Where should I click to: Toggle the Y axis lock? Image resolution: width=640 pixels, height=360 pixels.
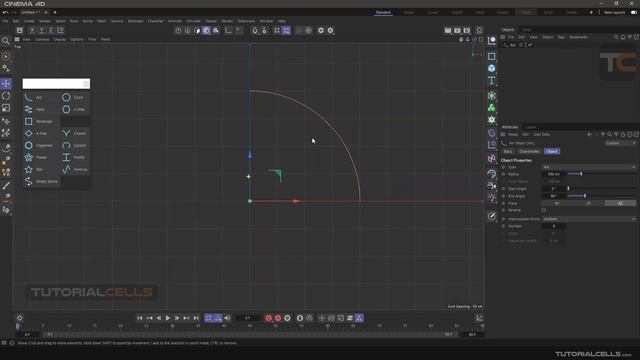(x=41, y=30)
